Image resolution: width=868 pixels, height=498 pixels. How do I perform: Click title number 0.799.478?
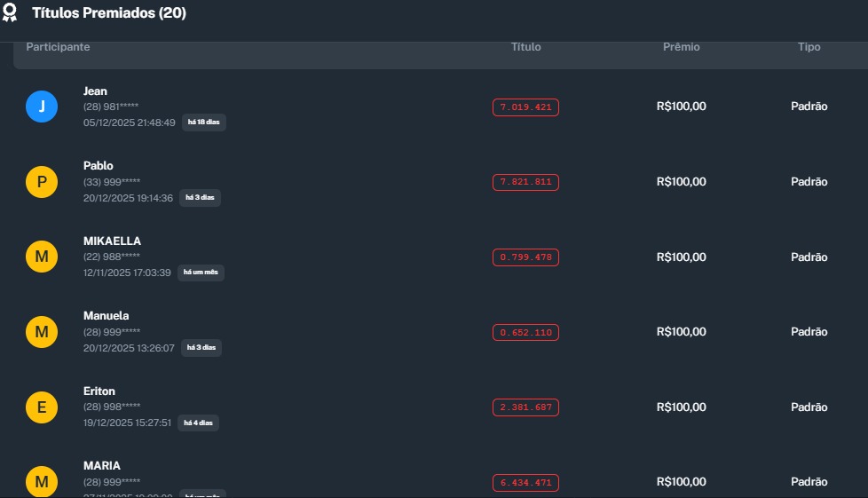(x=526, y=257)
